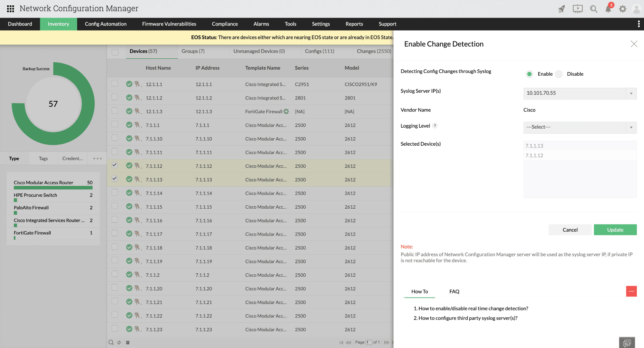Uncheck the 7.1.1.13 device checkbox
The height and width of the screenshot is (348, 644).
(115, 179)
